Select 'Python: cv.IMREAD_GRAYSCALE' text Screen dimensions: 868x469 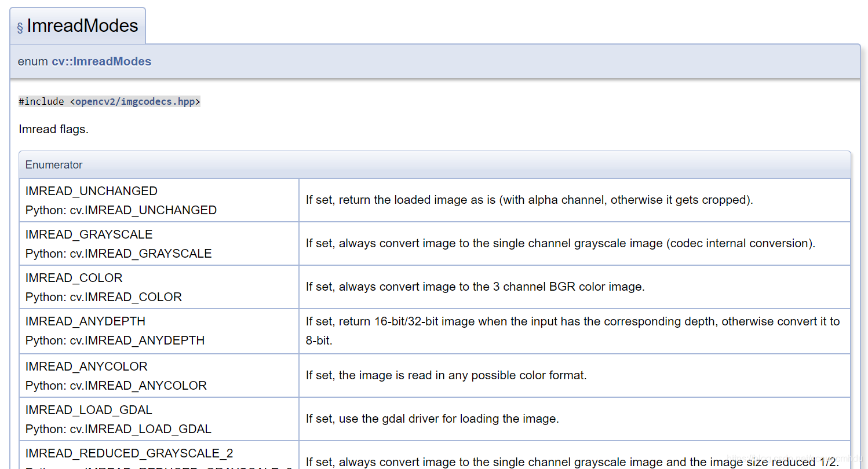(x=119, y=254)
